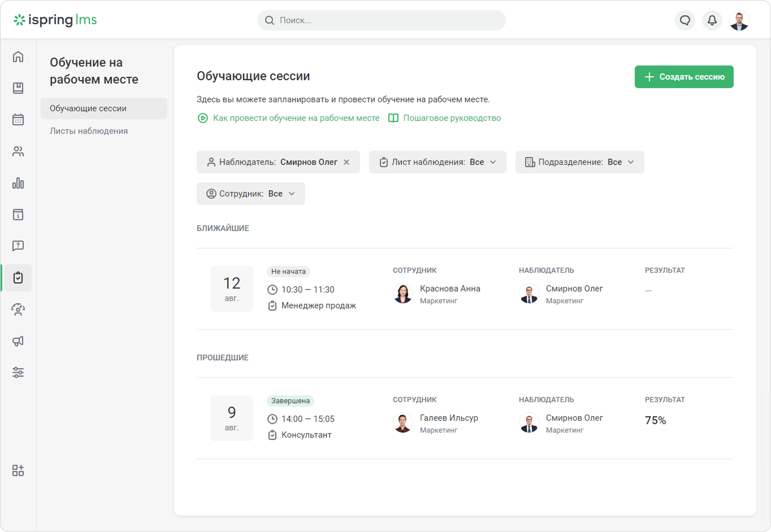
Task: Open the question mark chat icon
Action: coord(18,246)
